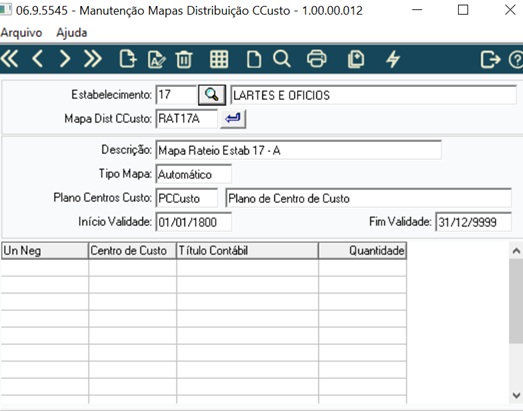Go to first record with double-left arrows
The width and height of the screenshot is (523, 411).
(x=9, y=59)
